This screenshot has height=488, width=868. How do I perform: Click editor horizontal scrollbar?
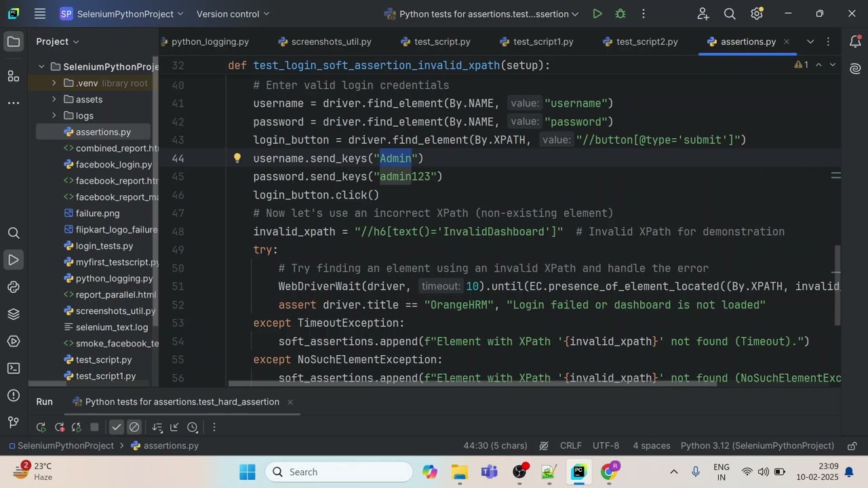click(473, 383)
